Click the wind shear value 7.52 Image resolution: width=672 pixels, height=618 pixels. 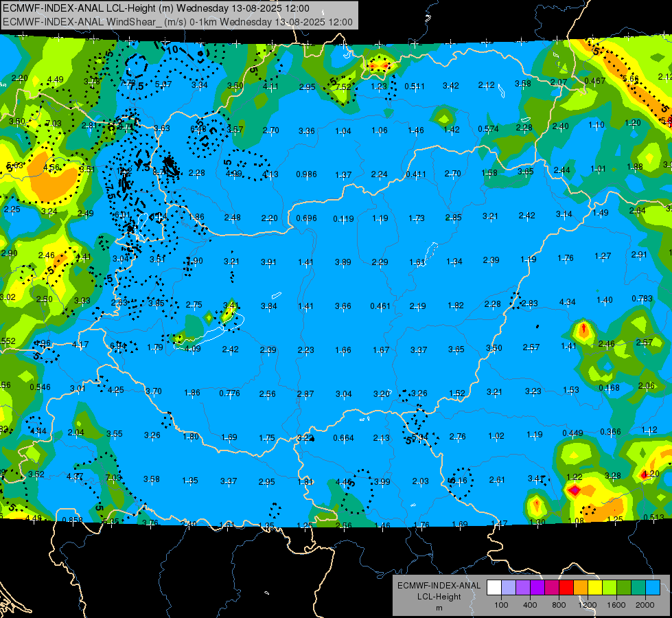343,87
